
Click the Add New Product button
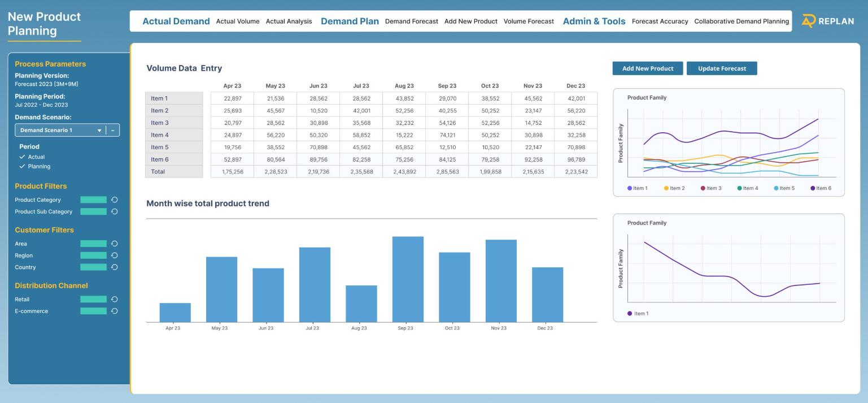click(647, 68)
